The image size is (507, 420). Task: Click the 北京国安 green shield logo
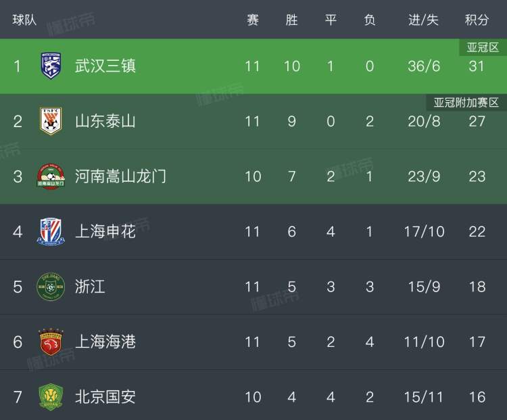(x=51, y=397)
